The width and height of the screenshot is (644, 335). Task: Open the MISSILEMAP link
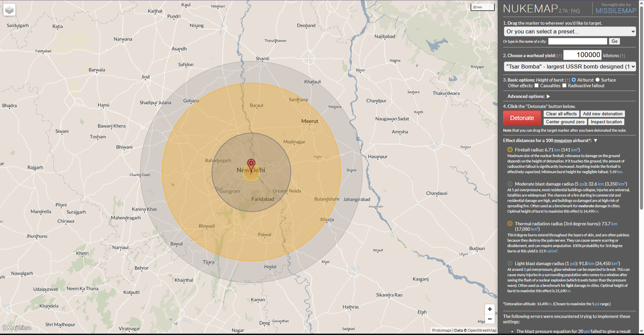click(x=616, y=11)
